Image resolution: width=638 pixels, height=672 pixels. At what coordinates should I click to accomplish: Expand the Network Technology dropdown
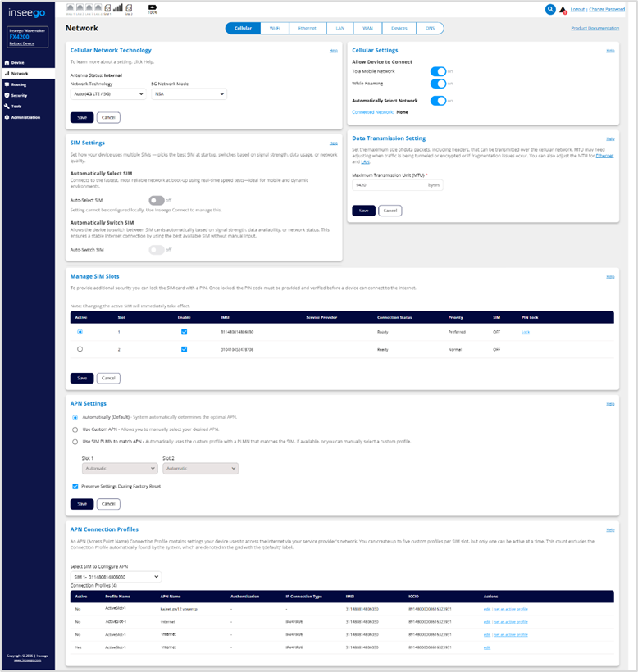click(x=106, y=94)
